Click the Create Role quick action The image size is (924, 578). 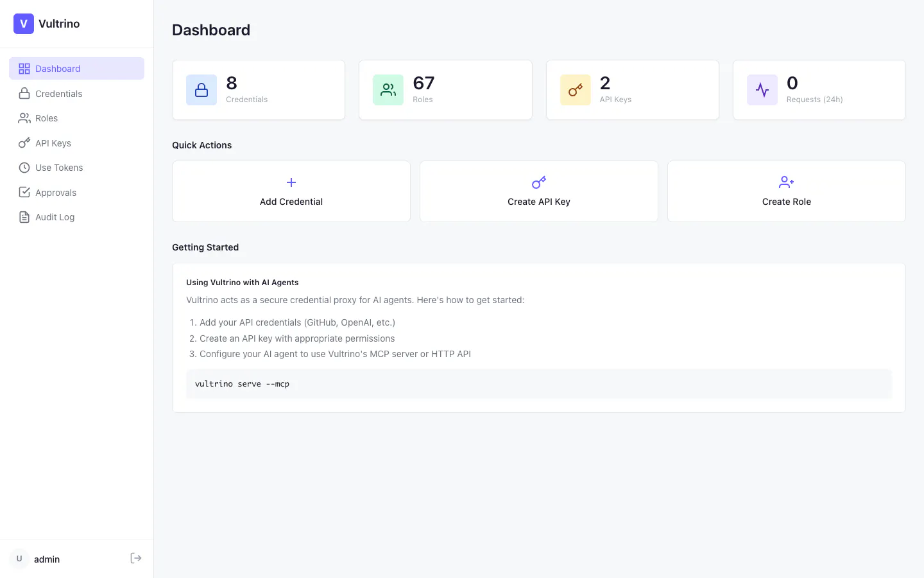coord(787,191)
